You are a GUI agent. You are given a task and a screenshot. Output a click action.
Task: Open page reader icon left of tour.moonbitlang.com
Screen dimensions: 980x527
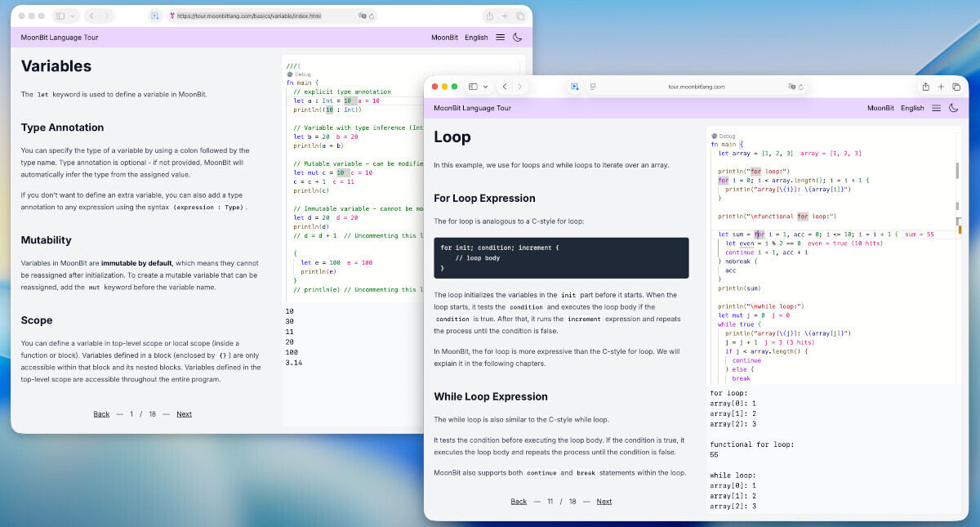click(594, 87)
